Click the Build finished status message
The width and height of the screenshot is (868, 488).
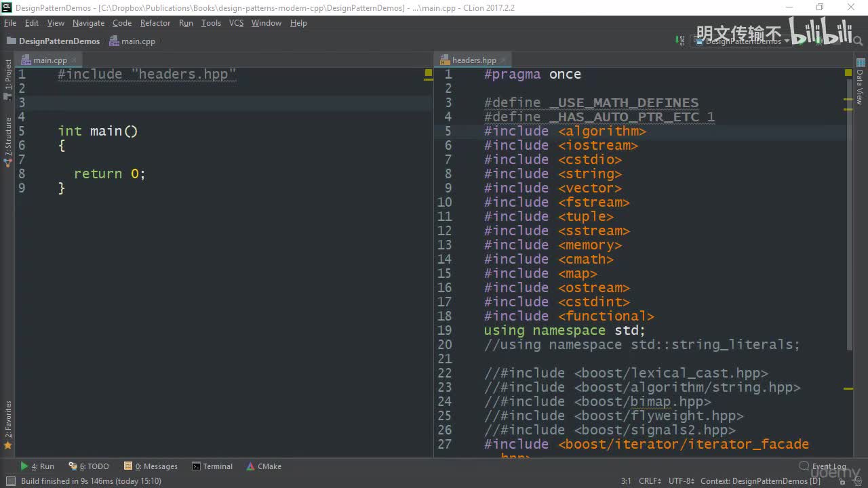pyautogui.click(x=91, y=481)
